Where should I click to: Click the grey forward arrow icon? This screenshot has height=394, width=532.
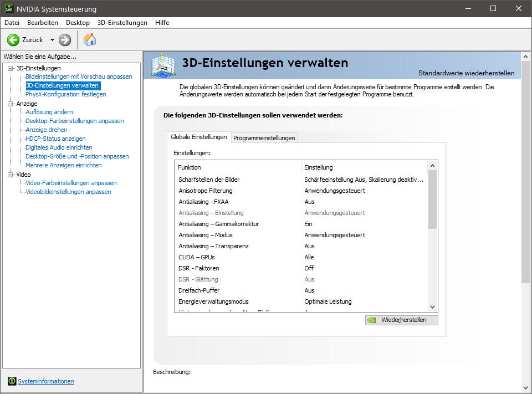65,40
